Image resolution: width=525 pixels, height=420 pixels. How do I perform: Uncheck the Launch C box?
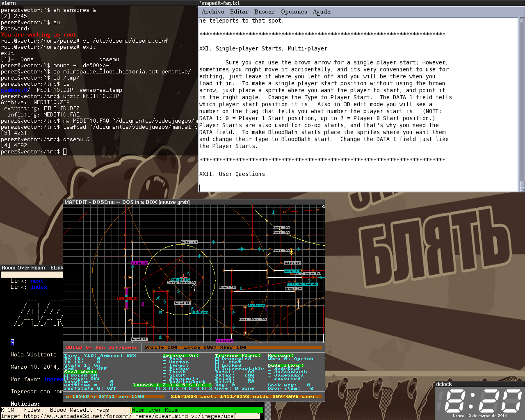coord(204,388)
